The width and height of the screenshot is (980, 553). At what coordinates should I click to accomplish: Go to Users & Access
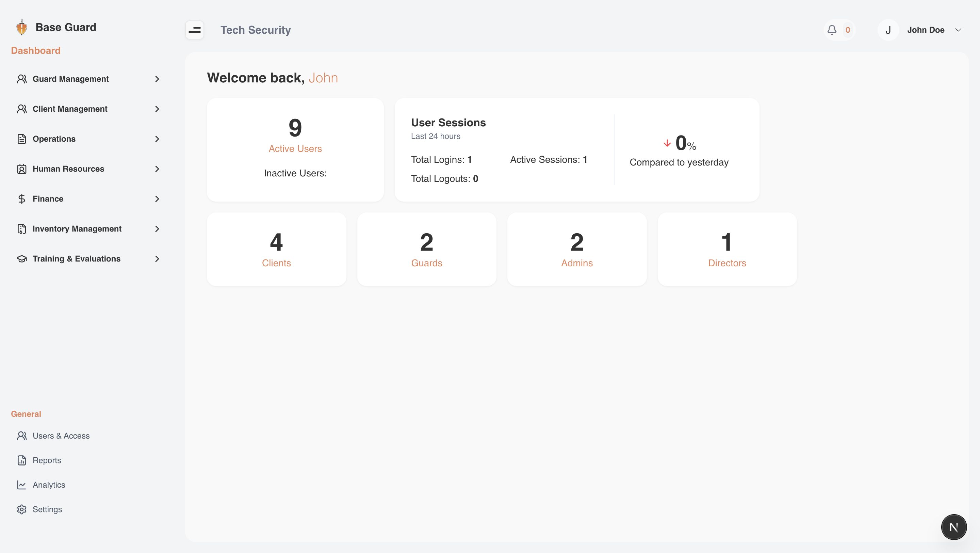tap(61, 436)
